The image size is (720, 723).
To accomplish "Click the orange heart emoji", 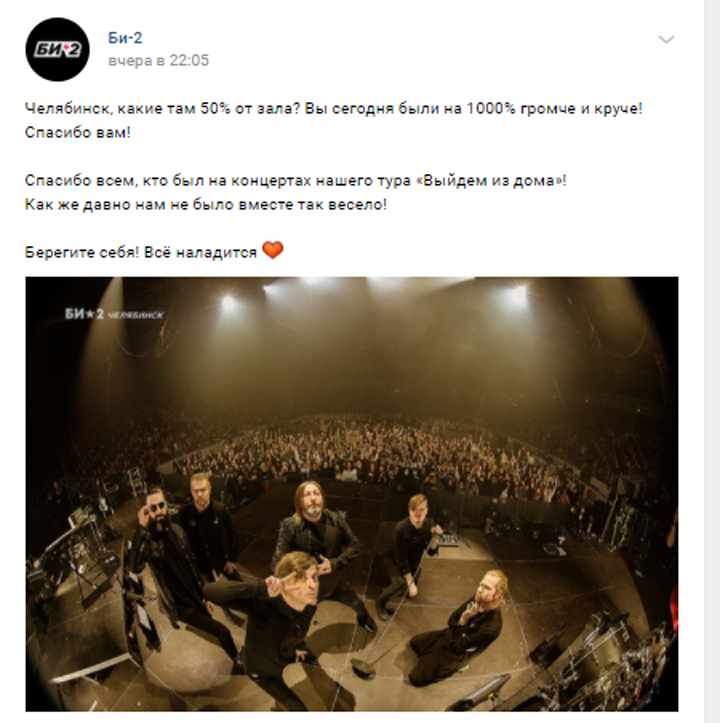I will [x=273, y=250].
